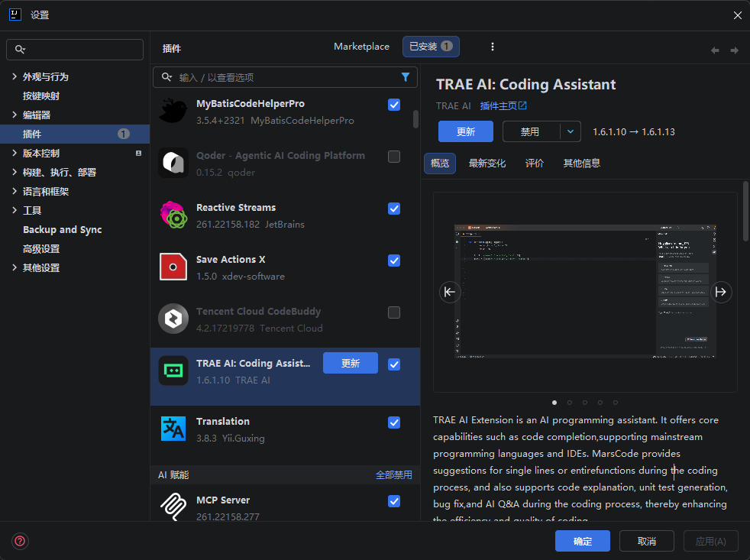This screenshot has width=750, height=560.
Task: Close the settings dialog window
Action: [x=738, y=15]
